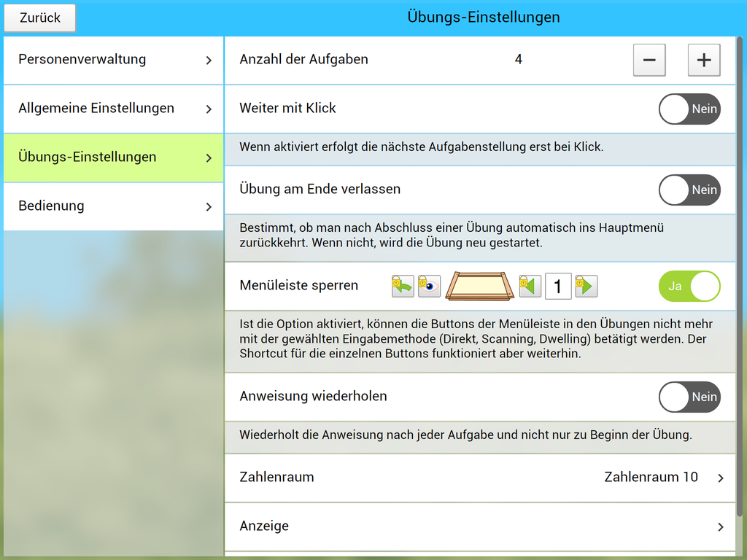
Task: Click chevron next to Personenverwaltung
Action: click(209, 60)
